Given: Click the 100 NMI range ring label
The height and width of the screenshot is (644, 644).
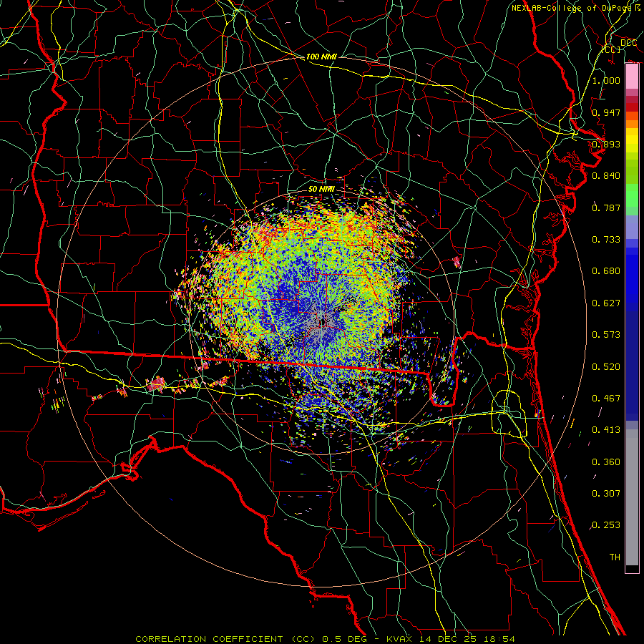Looking at the screenshot, I should [321, 57].
